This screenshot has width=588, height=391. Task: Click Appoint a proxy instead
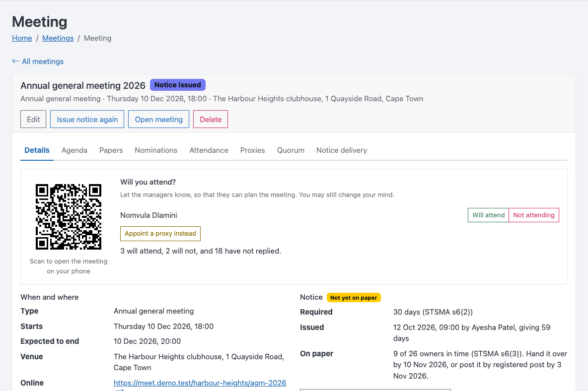[x=160, y=234]
